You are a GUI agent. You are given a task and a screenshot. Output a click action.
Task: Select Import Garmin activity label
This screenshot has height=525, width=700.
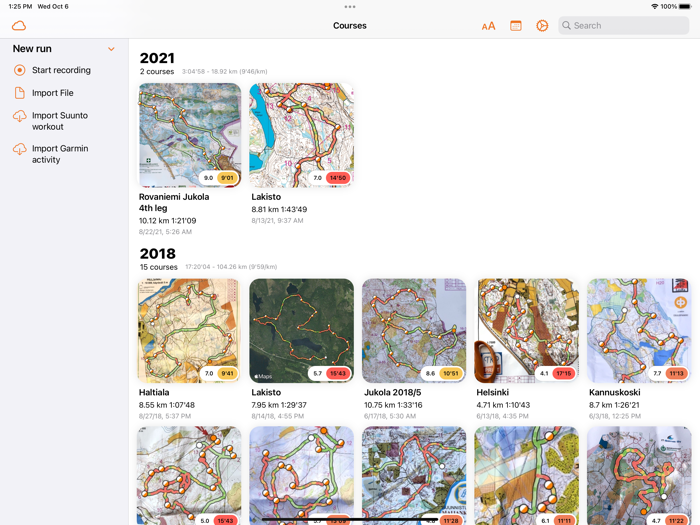tap(60, 154)
